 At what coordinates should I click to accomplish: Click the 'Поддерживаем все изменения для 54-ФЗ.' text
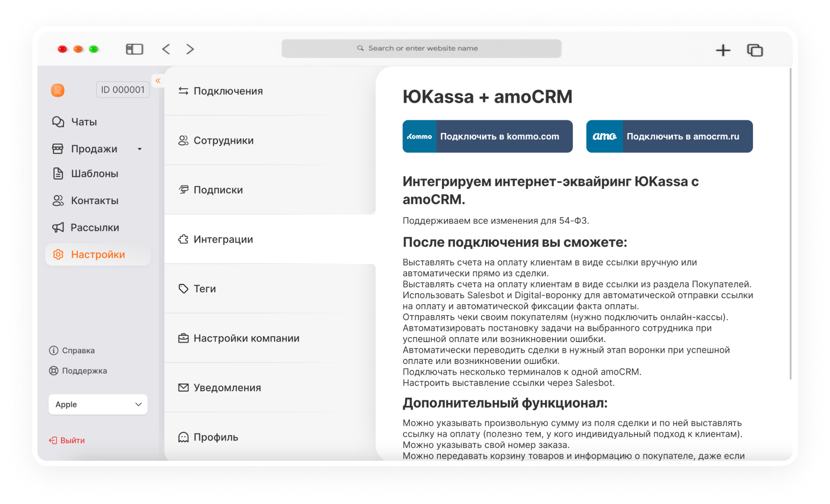tap(496, 221)
